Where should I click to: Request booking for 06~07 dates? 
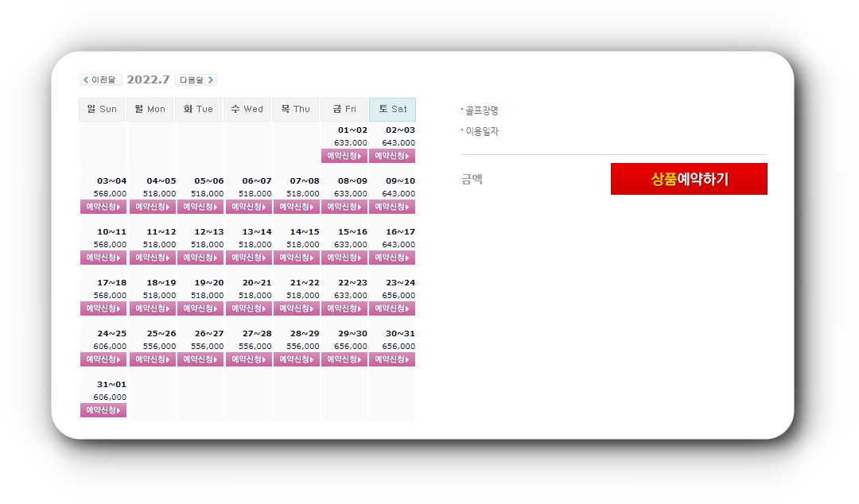[x=248, y=207]
